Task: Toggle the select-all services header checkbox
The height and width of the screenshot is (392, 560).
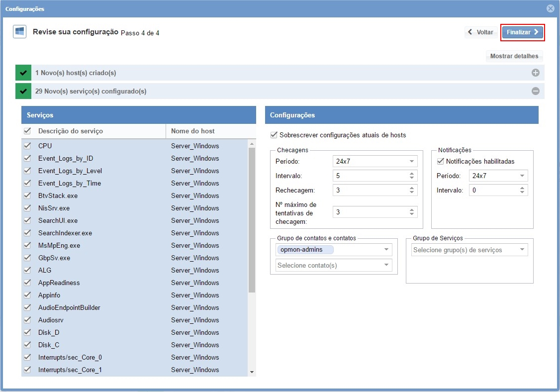Action: point(27,131)
